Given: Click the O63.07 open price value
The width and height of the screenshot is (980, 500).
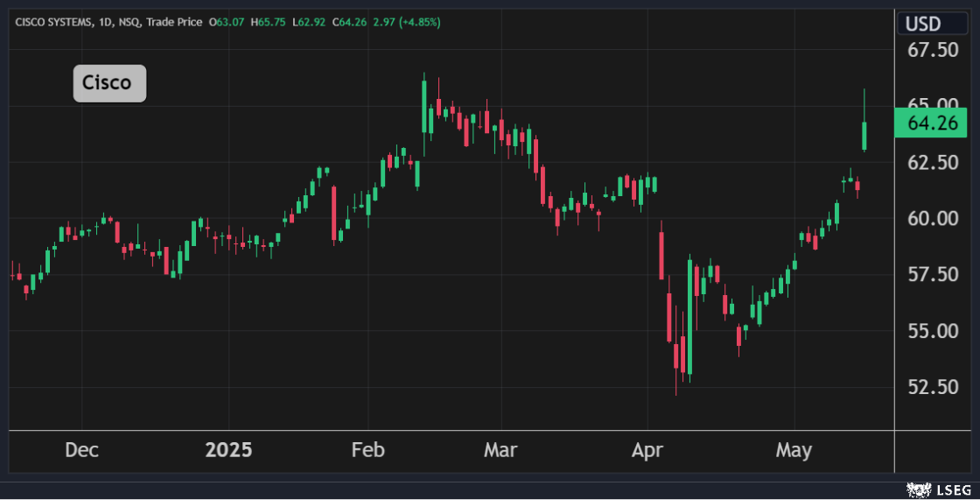Looking at the screenshot, I should point(227,22).
